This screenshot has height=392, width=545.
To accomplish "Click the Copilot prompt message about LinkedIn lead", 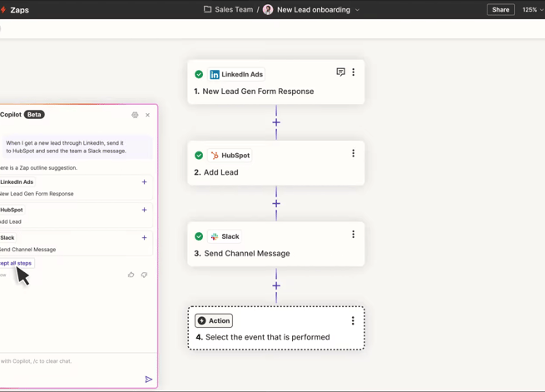I will [x=77, y=147].
